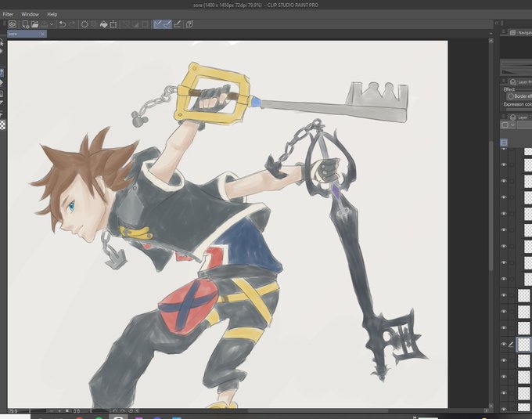Screen dimensions: 532x419
Task: Open the Navigator palette menu icon
Action: click(504, 32)
